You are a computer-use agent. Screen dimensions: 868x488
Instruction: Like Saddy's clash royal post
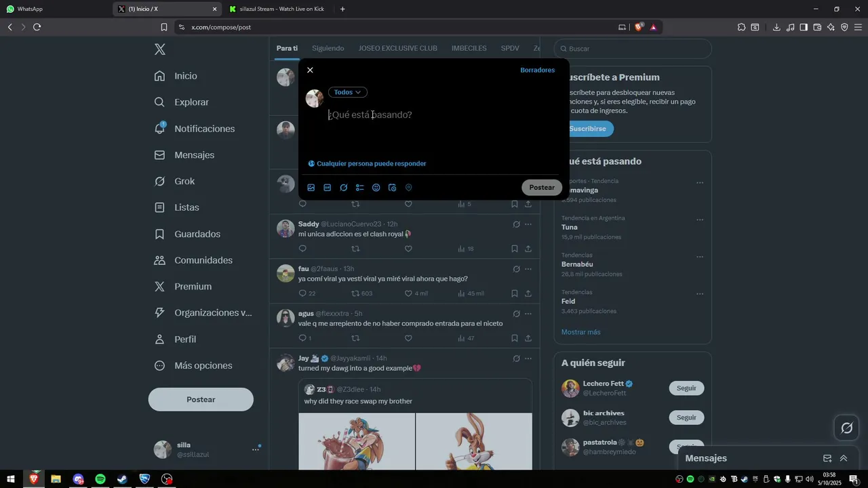[x=408, y=249]
